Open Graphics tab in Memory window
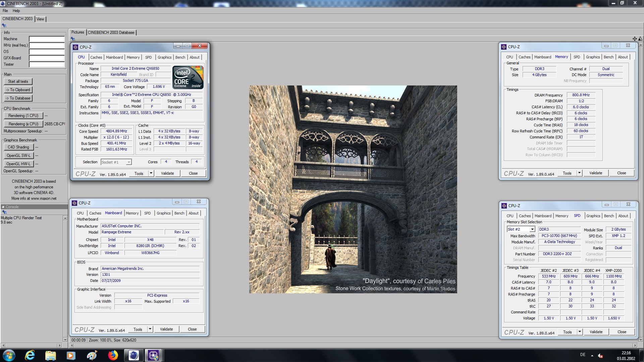 click(x=593, y=57)
